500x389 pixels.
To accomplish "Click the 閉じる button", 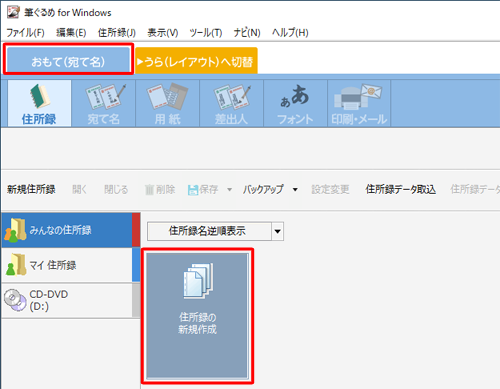I will pyautogui.click(x=116, y=189).
